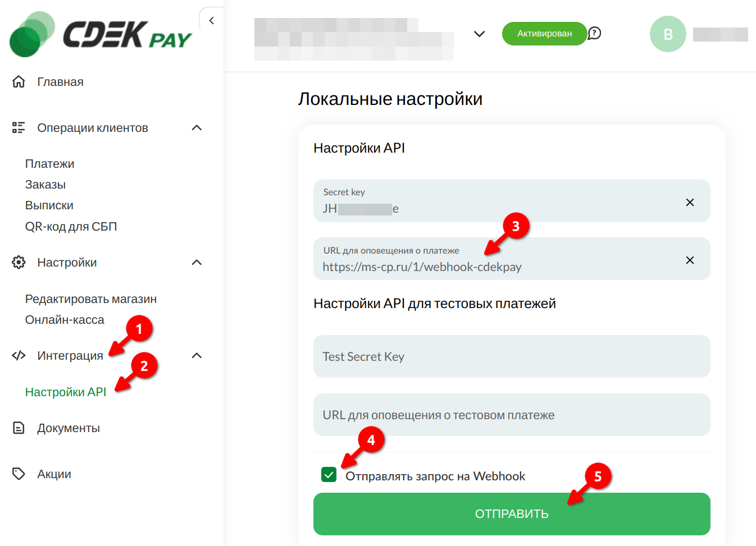Screen dimensions: 756x546
Task: Click the Активирован status button
Action: (544, 34)
